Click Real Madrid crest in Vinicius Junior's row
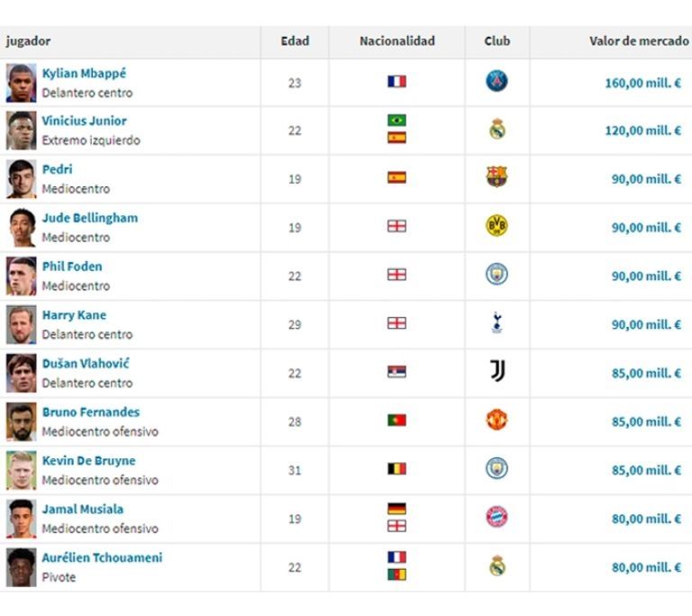The height and width of the screenshot is (616, 692). click(496, 130)
